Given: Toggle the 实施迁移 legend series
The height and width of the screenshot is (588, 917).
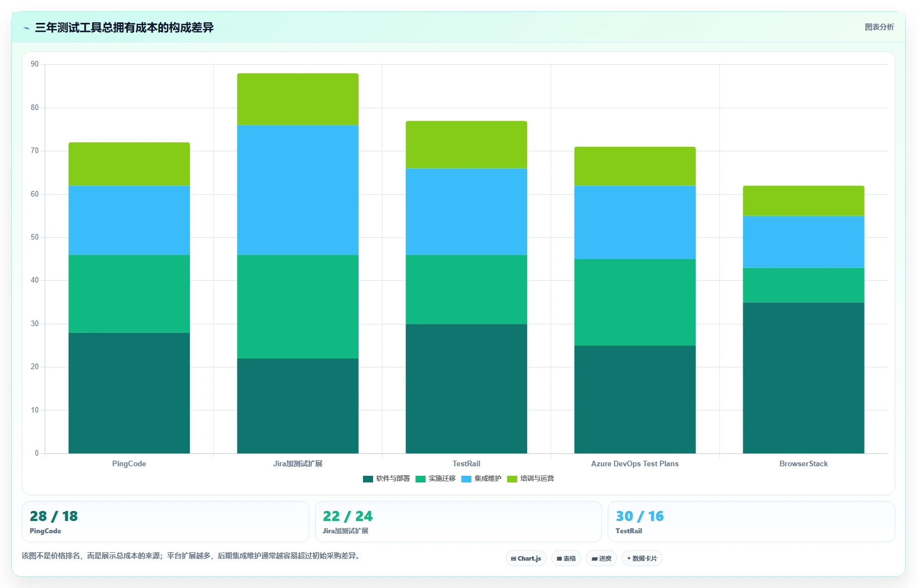Looking at the screenshot, I should (x=436, y=479).
